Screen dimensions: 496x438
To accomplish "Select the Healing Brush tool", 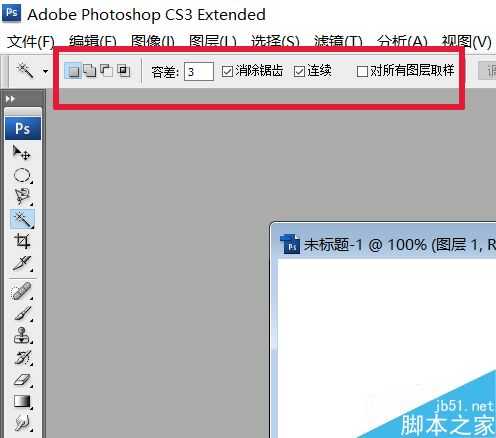I will pos(22,291).
